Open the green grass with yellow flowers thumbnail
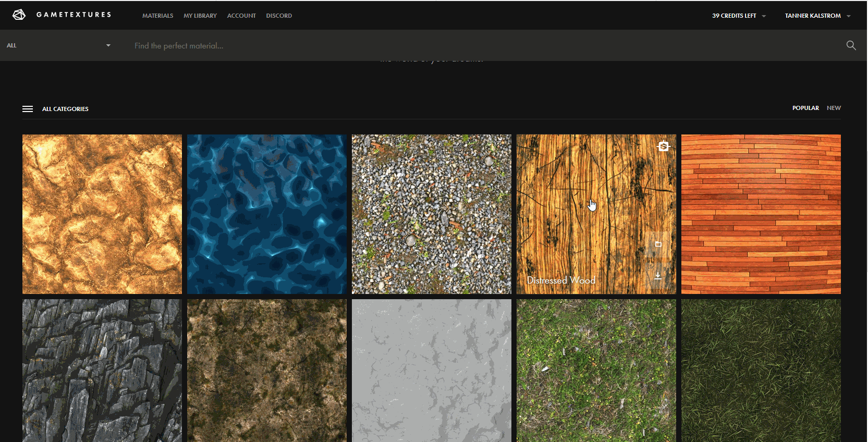 point(596,371)
